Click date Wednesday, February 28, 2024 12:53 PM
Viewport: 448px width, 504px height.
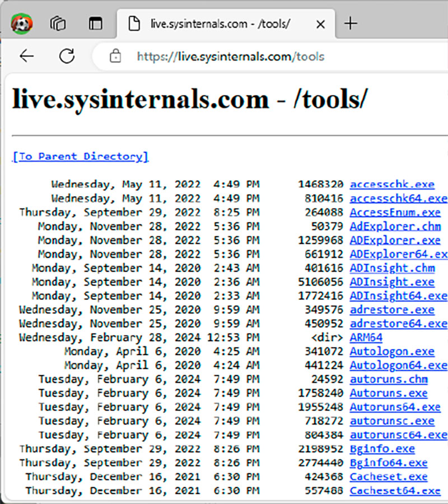click(x=139, y=337)
